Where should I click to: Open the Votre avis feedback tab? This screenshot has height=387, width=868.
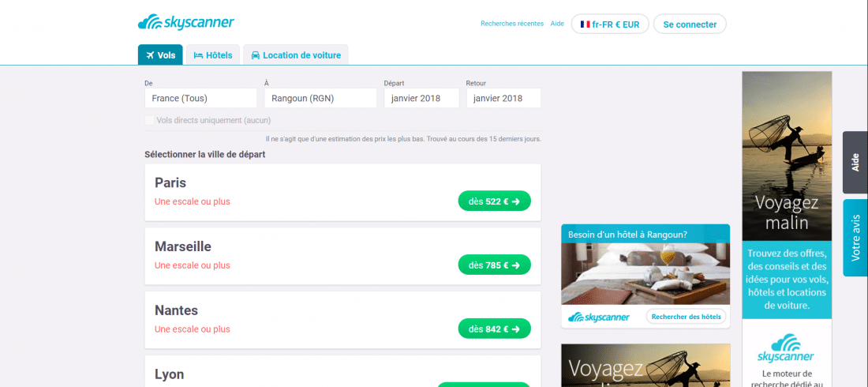(855, 238)
